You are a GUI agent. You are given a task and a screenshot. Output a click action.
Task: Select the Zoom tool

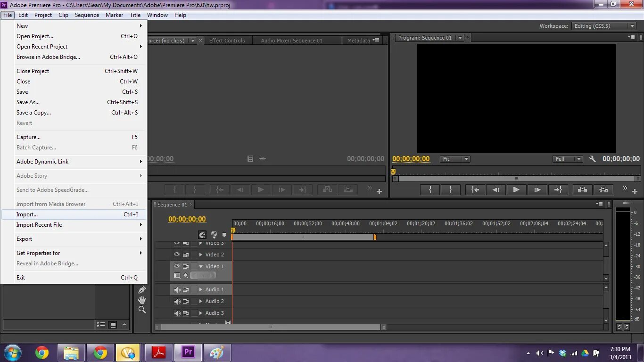(141, 310)
